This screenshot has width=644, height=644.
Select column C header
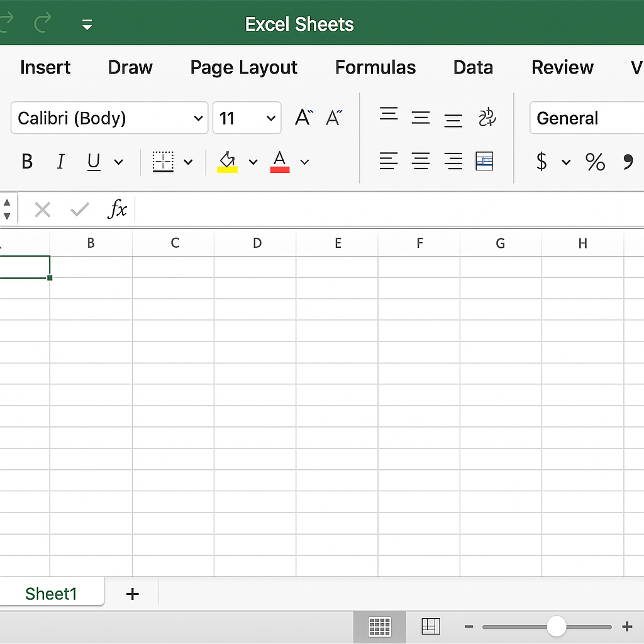pos(174,243)
